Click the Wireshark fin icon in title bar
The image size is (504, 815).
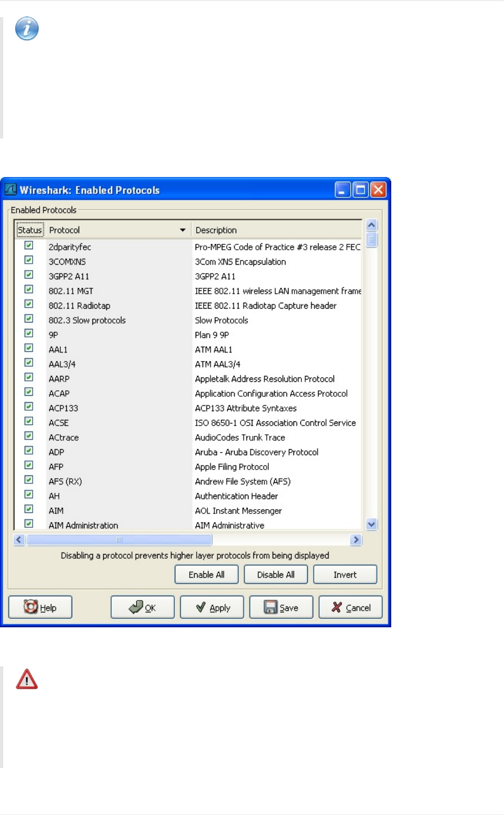click(10, 189)
